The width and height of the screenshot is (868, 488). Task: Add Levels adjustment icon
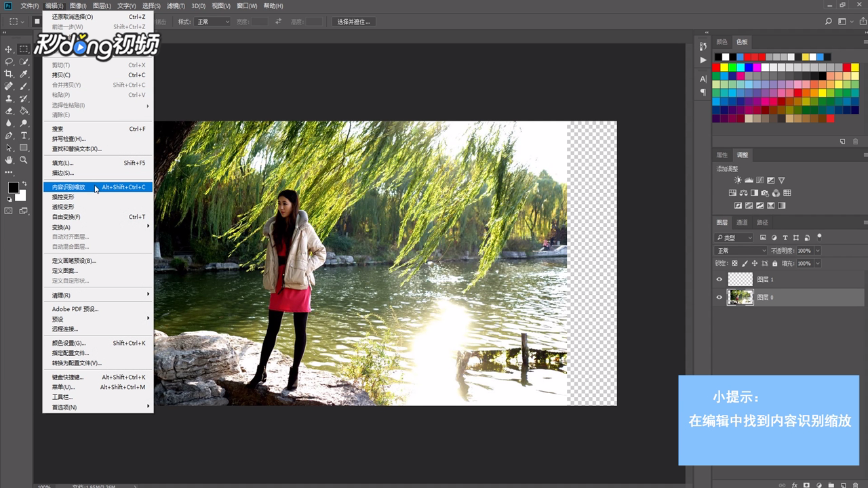[749, 180]
